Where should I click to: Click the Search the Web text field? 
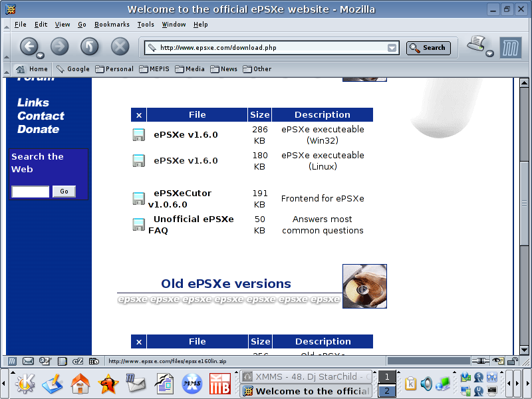coord(31,192)
